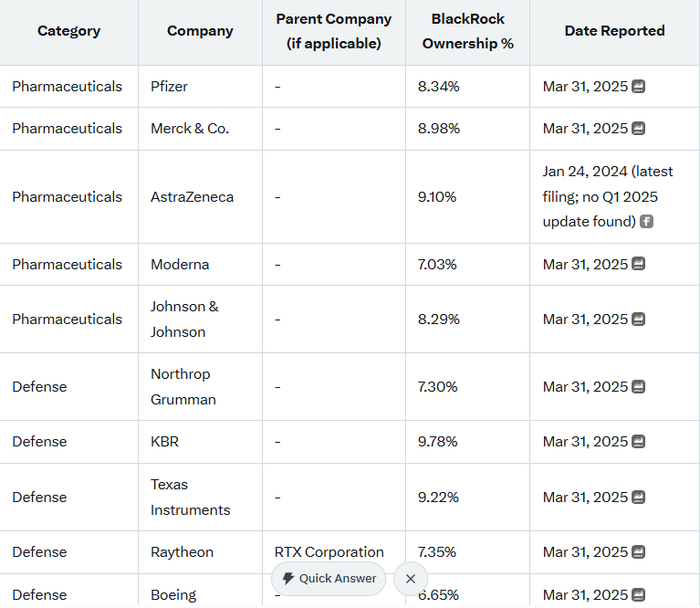
Task: Dismiss the Quick Answer pill with the X
Action: point(411,579)
